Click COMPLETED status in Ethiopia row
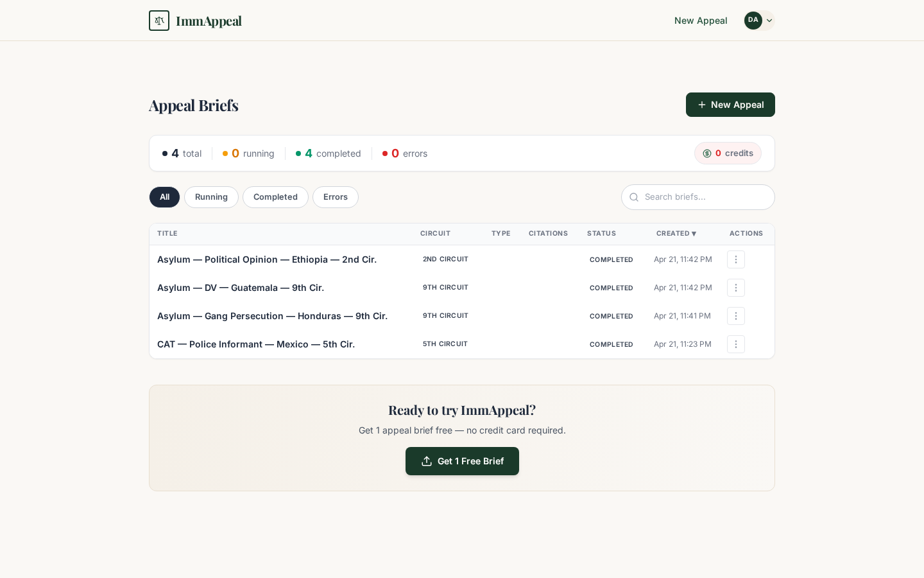The image size is (924, 578). pos(612,260)
